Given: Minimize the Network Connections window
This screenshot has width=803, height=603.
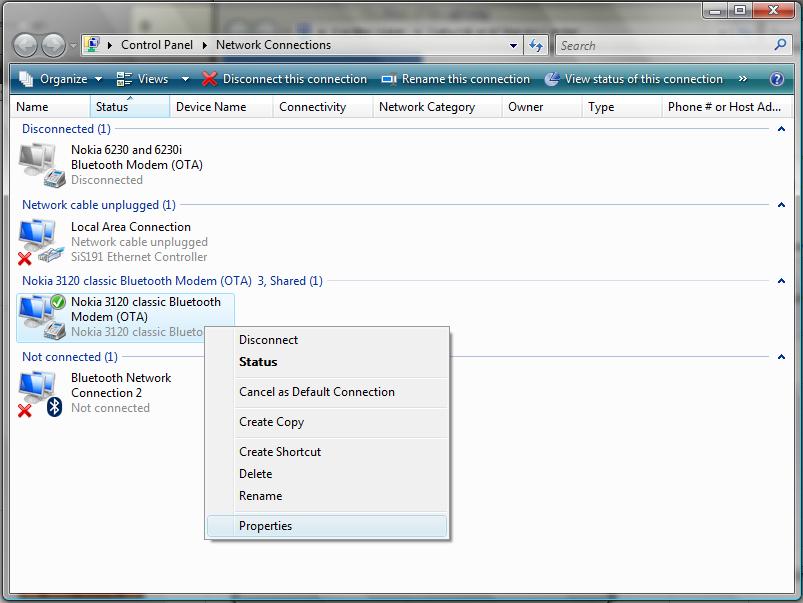Looking at the screenshot, I should point(715,10).
